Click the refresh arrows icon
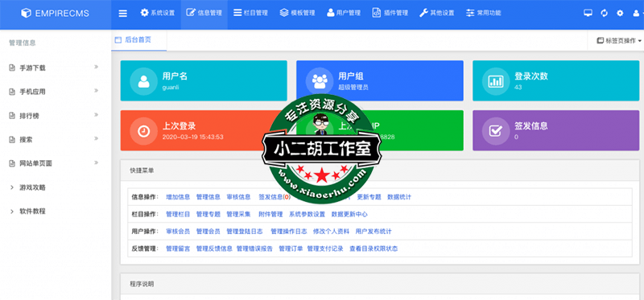The image size is (644, 300). click(x=604, y=13)
